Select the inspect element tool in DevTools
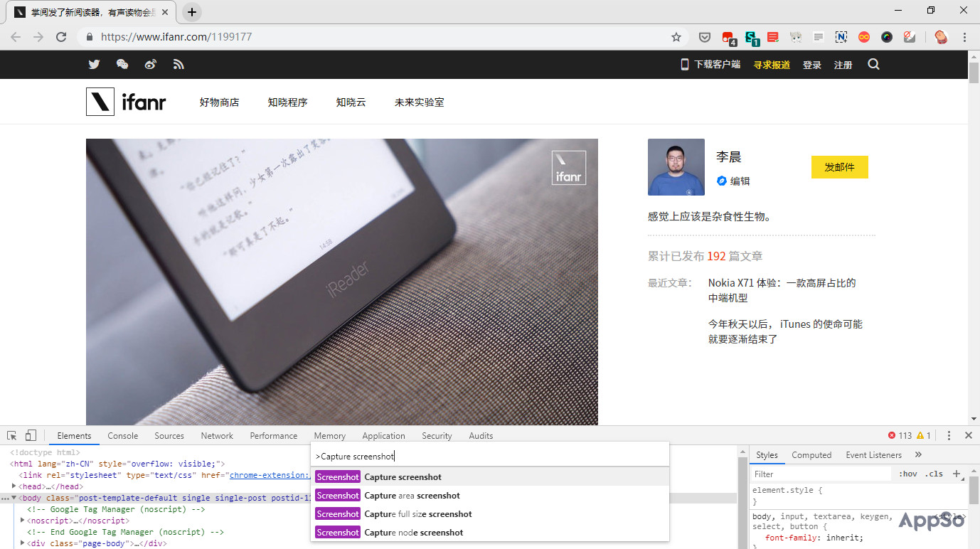 pos(11,435)
